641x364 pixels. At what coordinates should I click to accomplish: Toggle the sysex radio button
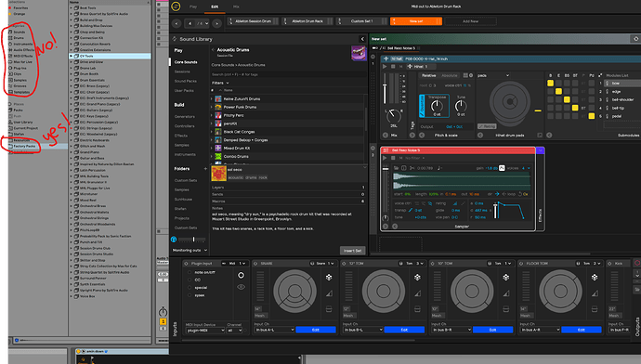click(x=190, y=295)
